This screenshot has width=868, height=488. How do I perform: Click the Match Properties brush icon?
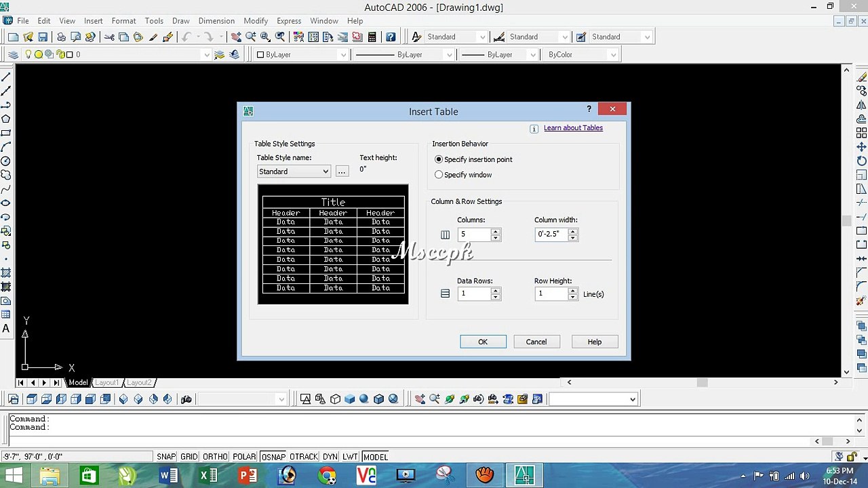click(x=153, y=37)
